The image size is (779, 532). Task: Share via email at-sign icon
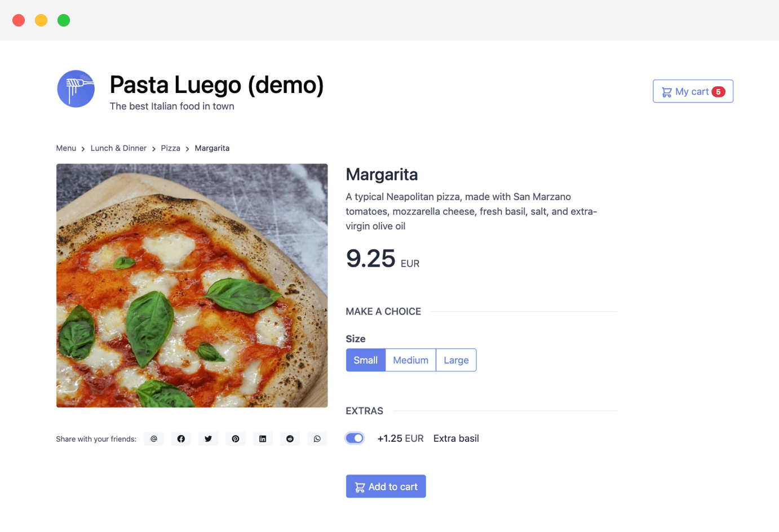pyautogui.click(x=154, y=439)
